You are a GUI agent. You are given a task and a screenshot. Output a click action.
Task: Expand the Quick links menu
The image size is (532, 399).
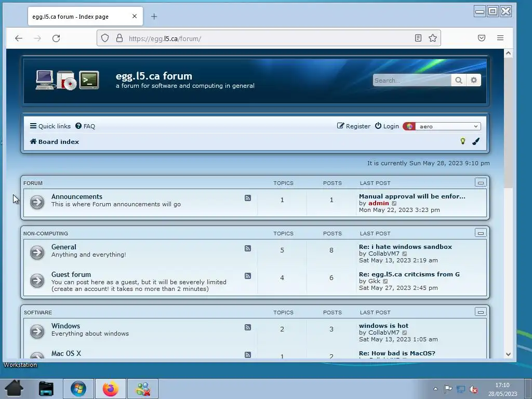coord(50,126)
